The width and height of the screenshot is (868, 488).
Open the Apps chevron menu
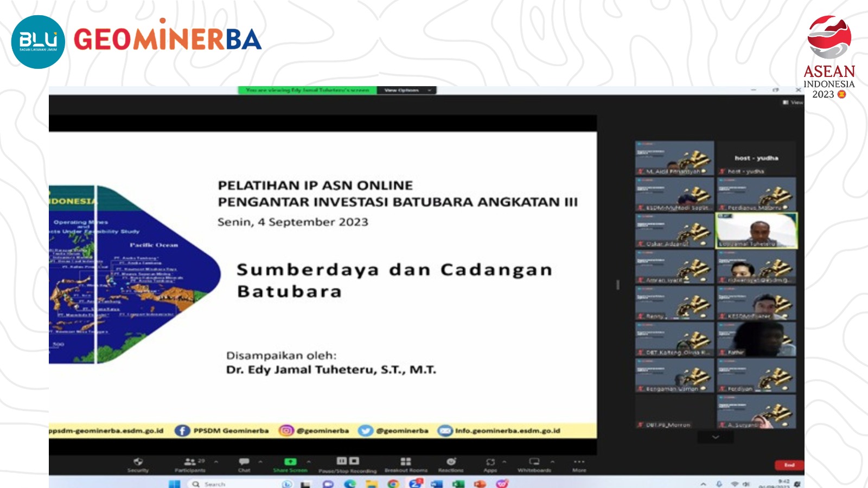[x=505, y=460]
